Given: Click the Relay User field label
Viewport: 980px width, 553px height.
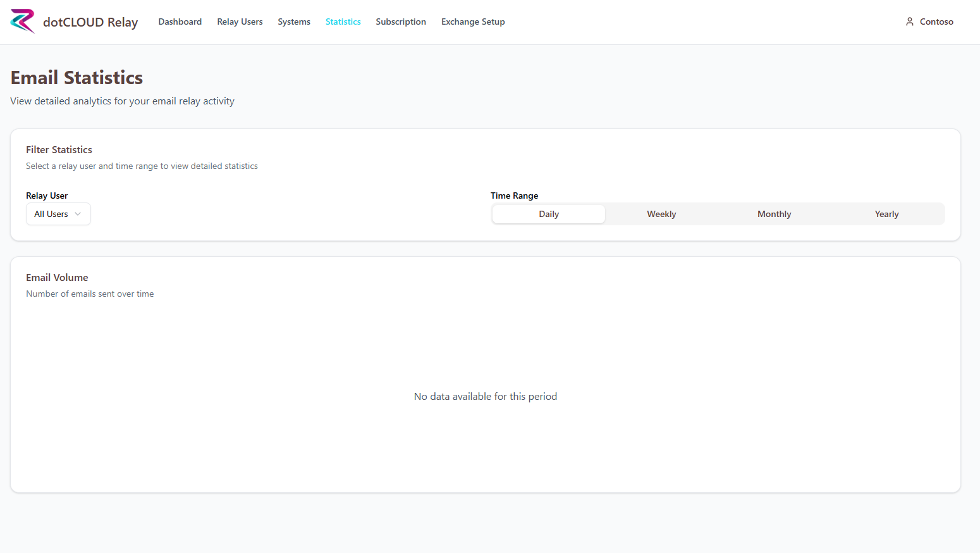Looking at the screenshot, I should [47, 196].
